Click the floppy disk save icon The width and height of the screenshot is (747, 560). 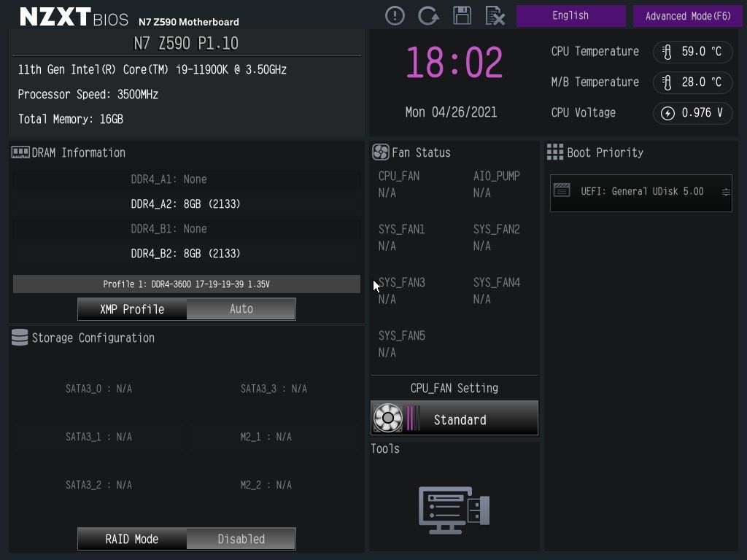tap(462, 16)
